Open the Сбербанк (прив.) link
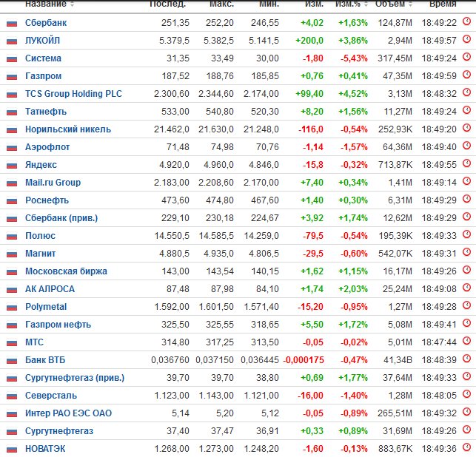Screen dimensions: 476x457 (61, 217)
